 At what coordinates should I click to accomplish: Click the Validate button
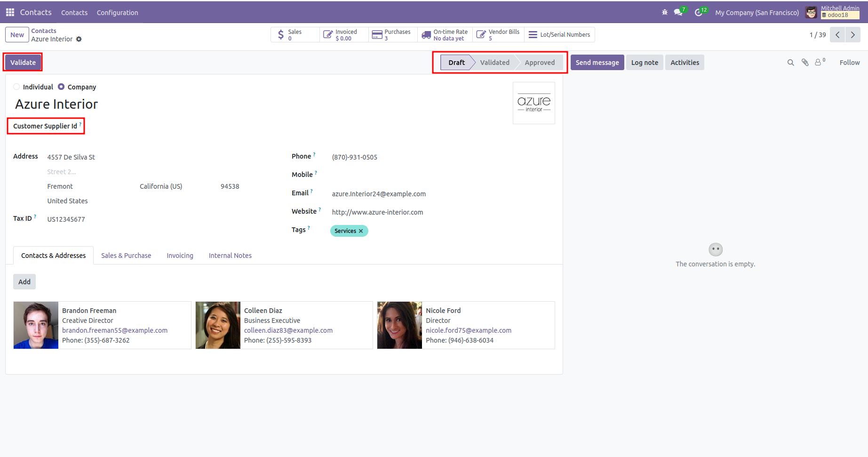pos(23,63)
